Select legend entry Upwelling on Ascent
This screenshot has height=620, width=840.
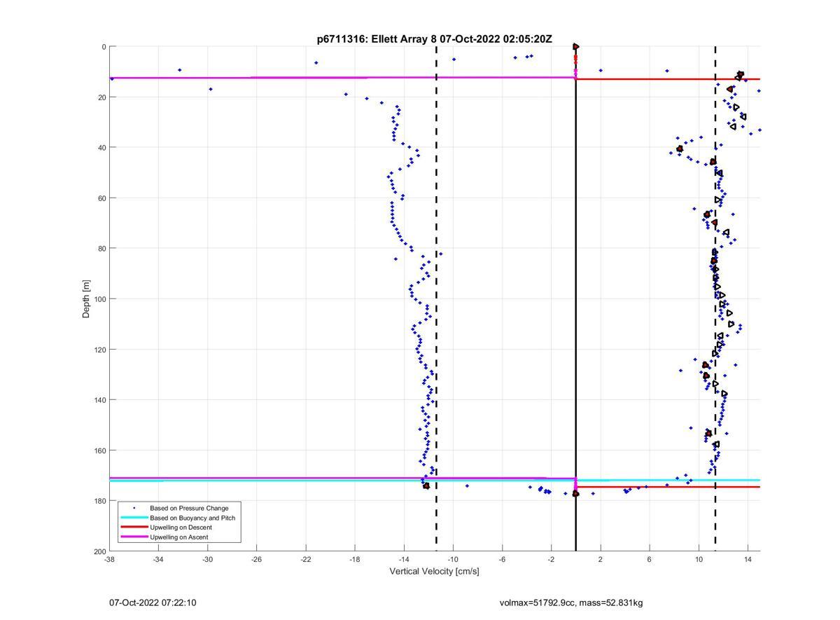tap(178, 537)
